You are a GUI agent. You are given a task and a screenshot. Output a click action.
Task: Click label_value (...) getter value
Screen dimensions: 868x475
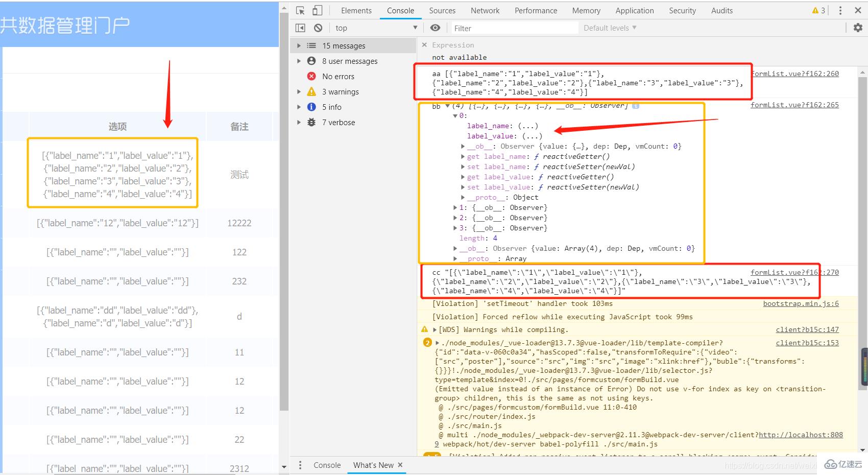click(x=532, y=136)
